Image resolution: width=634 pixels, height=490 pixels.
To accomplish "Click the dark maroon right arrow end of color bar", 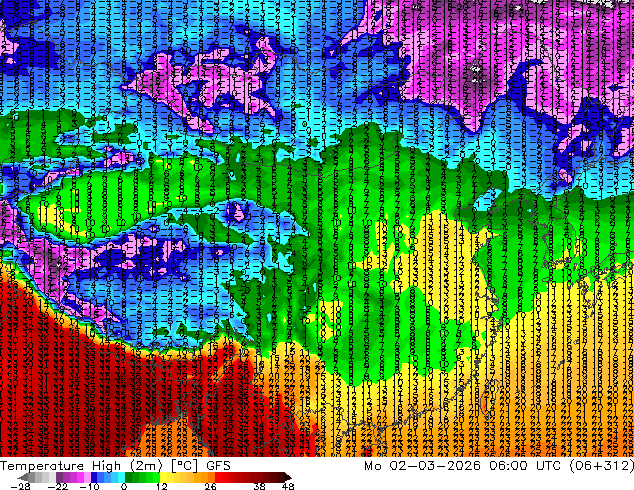I will (x=287, y=477).
